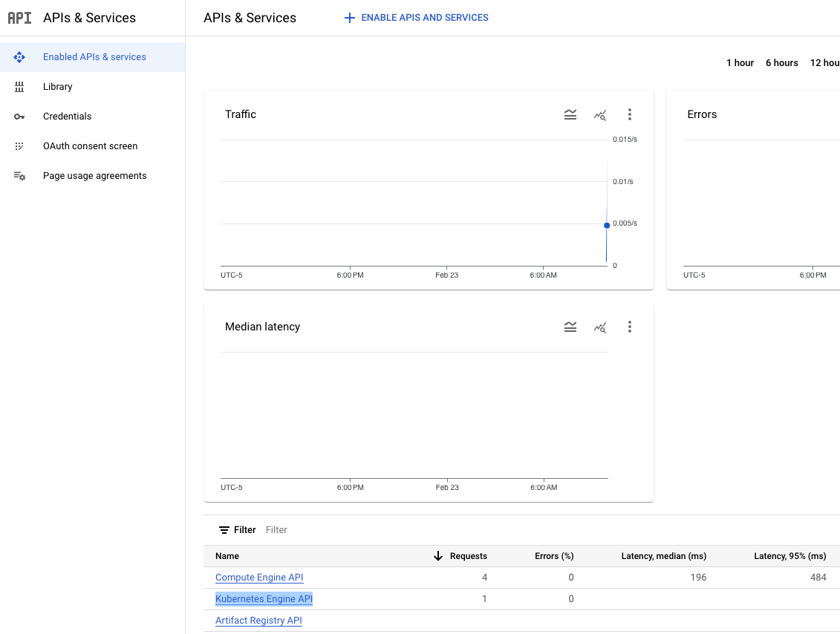Select the 6 hours time range

(781, 62)
